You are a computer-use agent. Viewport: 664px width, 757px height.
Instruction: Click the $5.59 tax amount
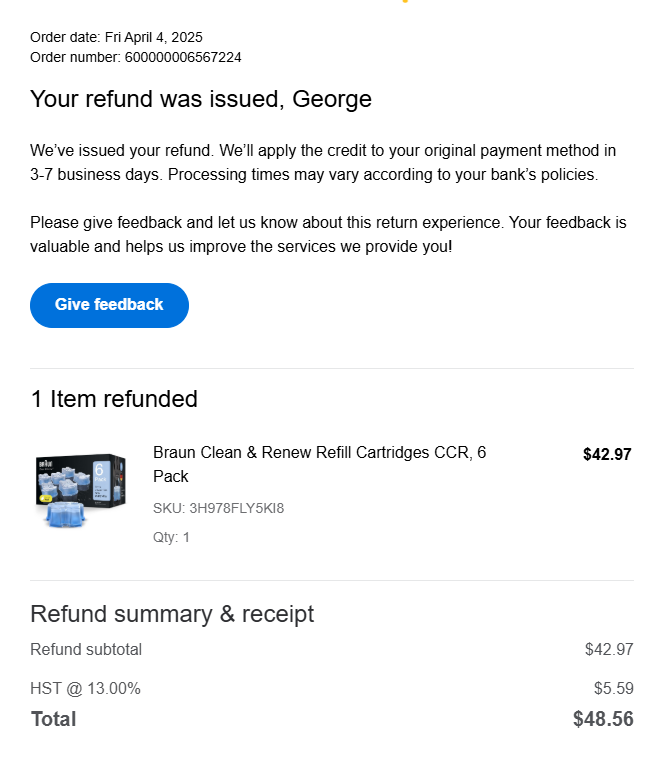pyautogui.click(x=613, y=688)
